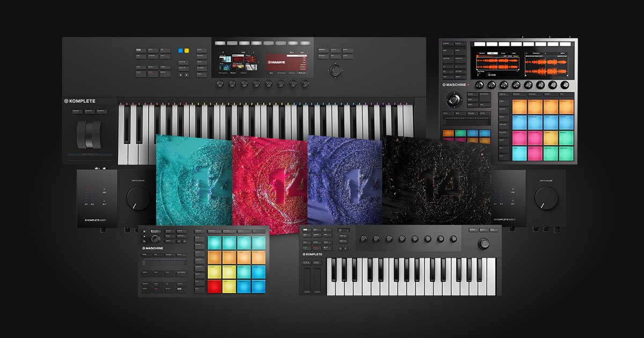Click the Komplete Audio 2 output volume knob
Viewport: 644px width, 338px height.
click(x=546, y=198)
